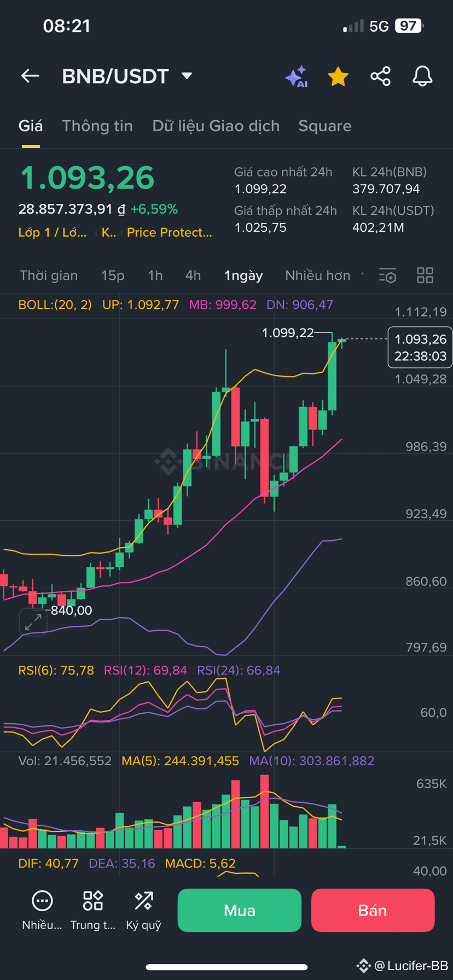Tap the Giá cao nhất 24h value 1.099,22
The image size is (453, 980).
[260, 189]
